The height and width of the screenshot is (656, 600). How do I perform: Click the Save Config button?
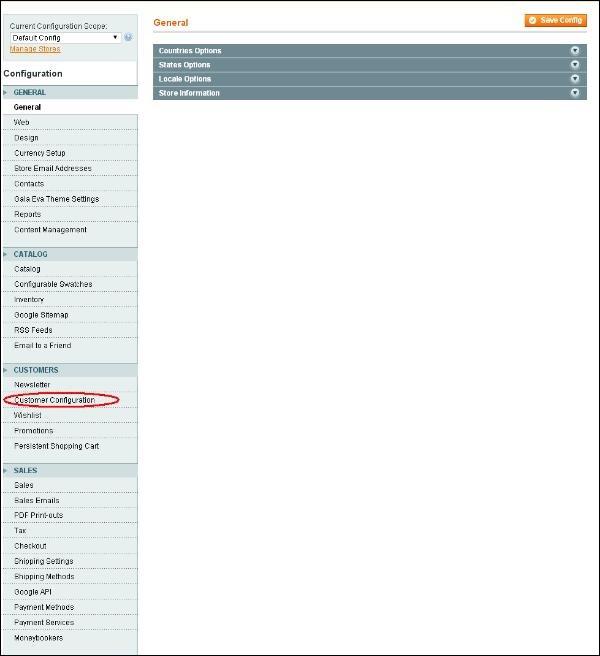coord(556,20)
